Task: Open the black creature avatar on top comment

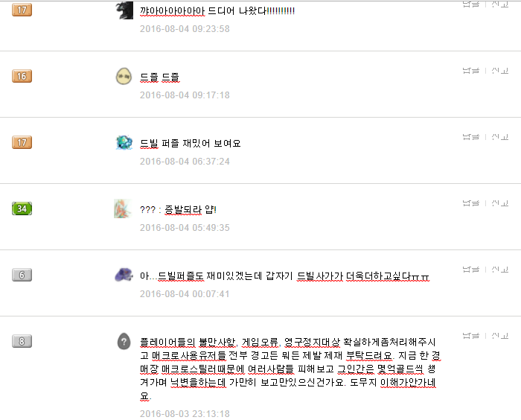Action: (124, 10)
